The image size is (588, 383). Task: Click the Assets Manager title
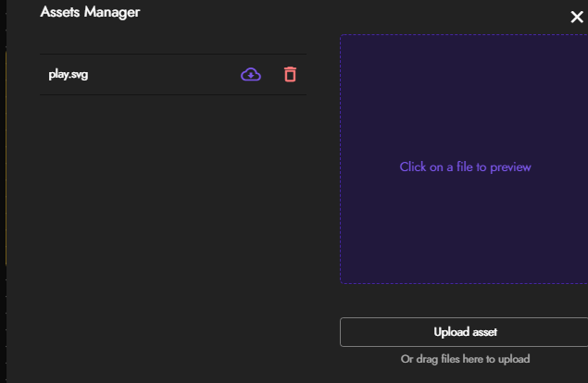[90, 12]
